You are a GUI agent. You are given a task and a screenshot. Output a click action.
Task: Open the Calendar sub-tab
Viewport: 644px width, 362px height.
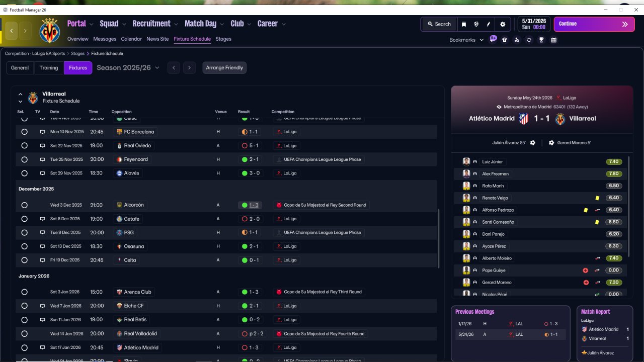pos(131,39)
